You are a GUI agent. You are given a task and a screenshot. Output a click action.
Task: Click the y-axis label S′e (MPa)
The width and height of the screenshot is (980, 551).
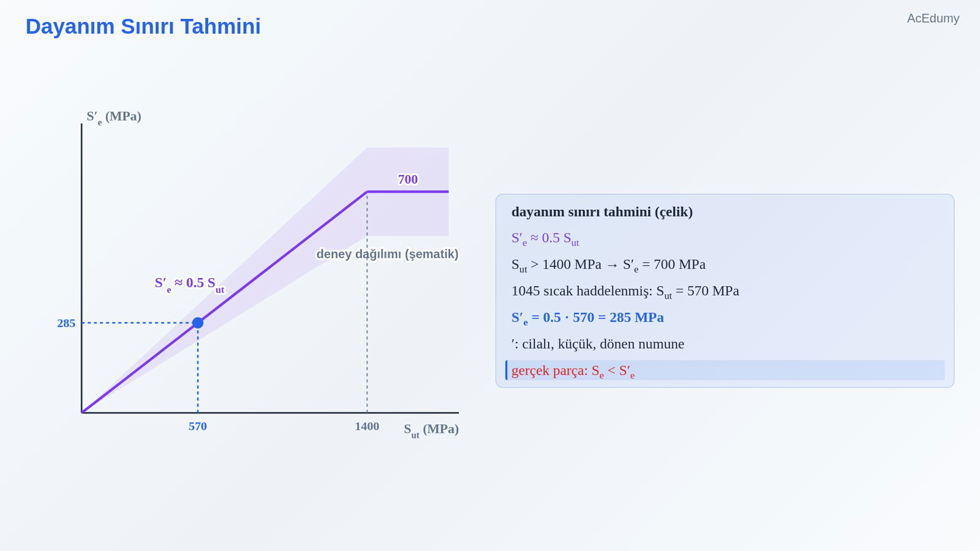click(114, 117)
